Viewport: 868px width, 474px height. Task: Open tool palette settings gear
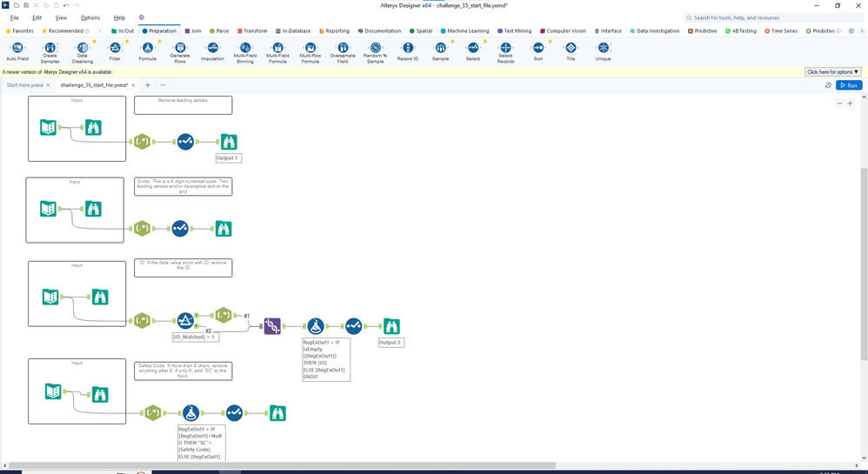click(851, 31)
